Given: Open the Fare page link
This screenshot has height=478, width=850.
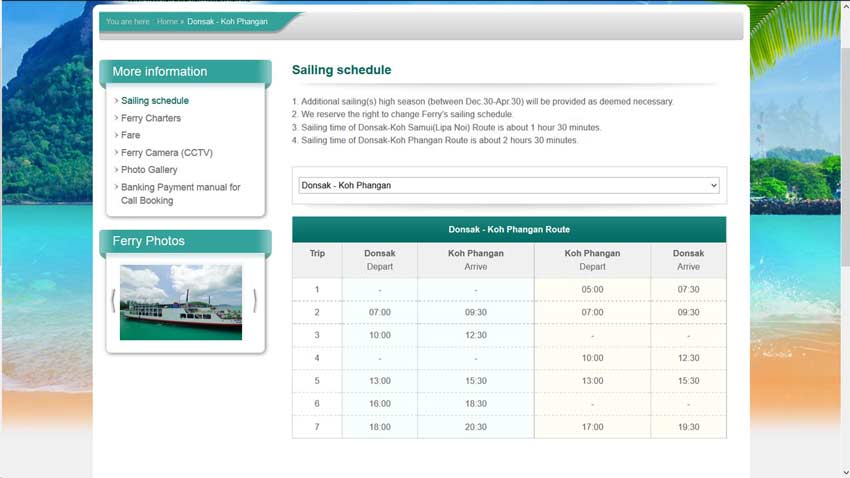Looking at the screenshot, I should (x=131, y=135).
